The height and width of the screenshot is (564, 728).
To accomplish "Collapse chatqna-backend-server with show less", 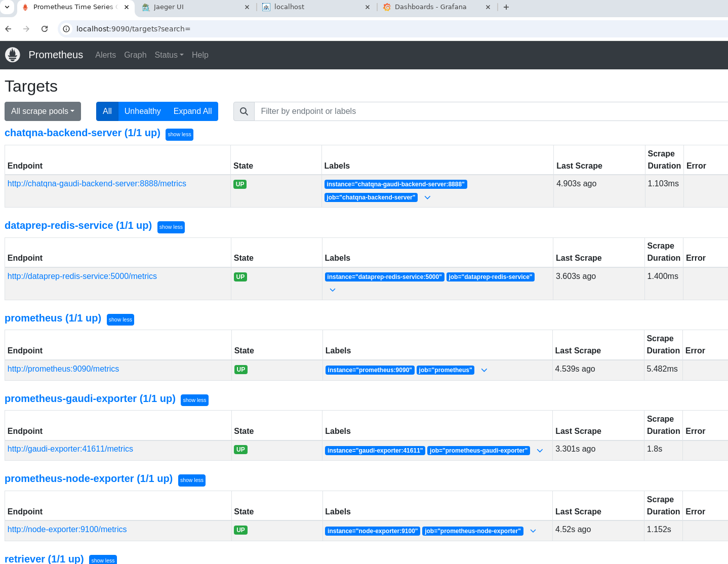I will coord(179,135).
